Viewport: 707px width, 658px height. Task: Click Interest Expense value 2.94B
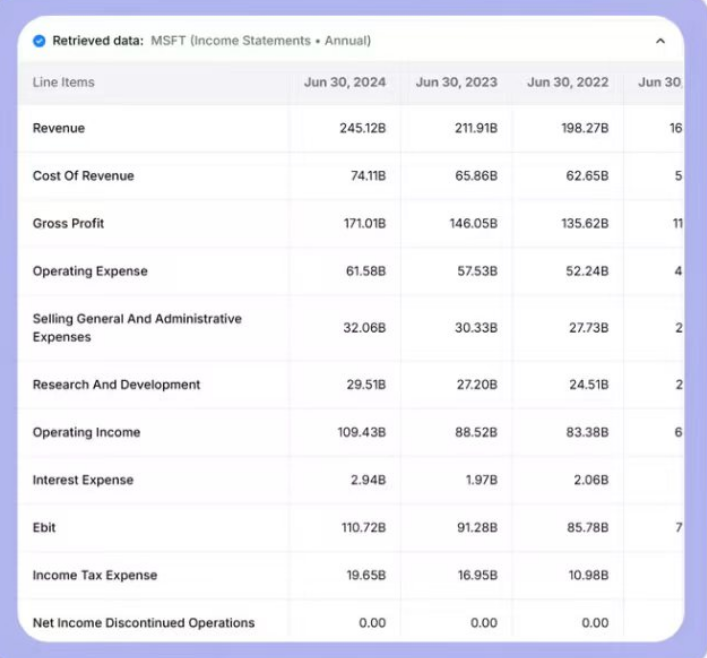[x=368, y=480]
